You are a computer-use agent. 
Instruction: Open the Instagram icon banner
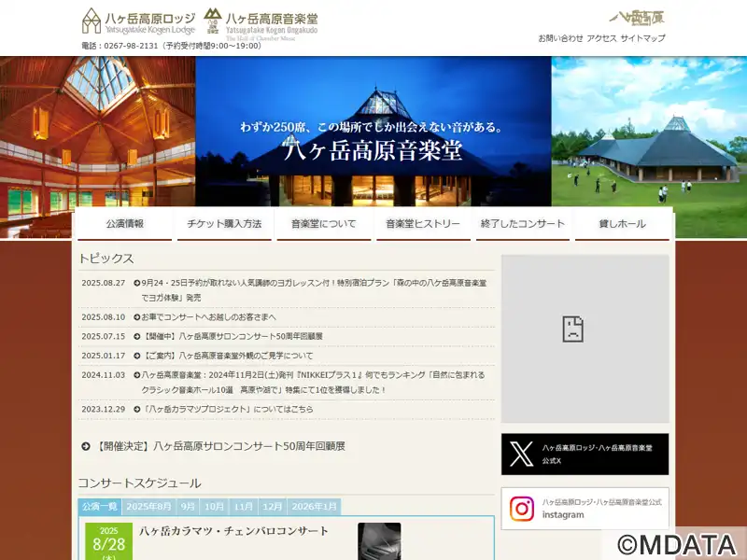(585, 508)
